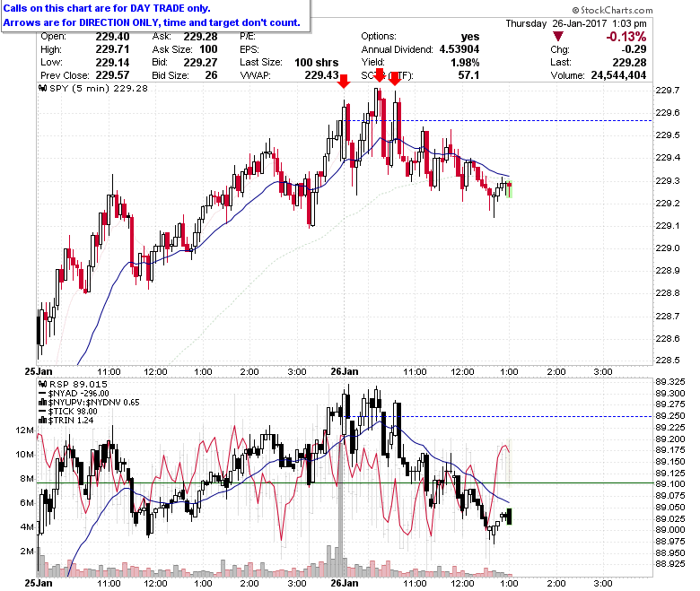Image resolution: width=700 pixels, height=591 pixels.
Task: Select the $TICK 98.00 legend entry
Action: [73, 412]
